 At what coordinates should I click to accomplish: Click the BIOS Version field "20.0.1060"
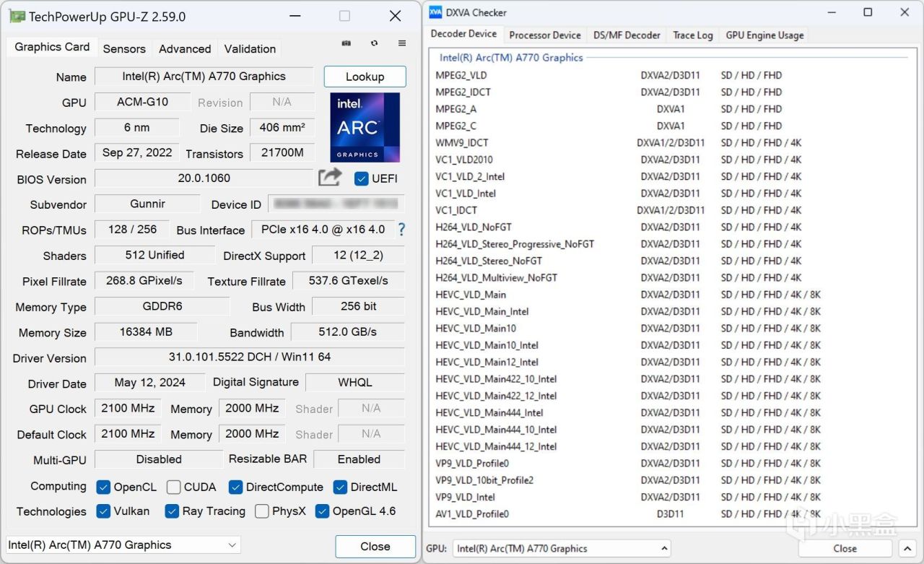(204, 178)
